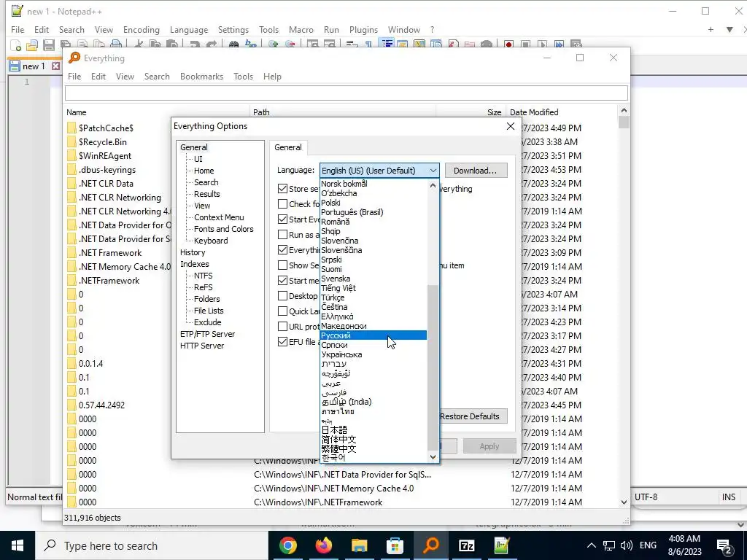Choose 日本語 in the language list

click(373, 429)
